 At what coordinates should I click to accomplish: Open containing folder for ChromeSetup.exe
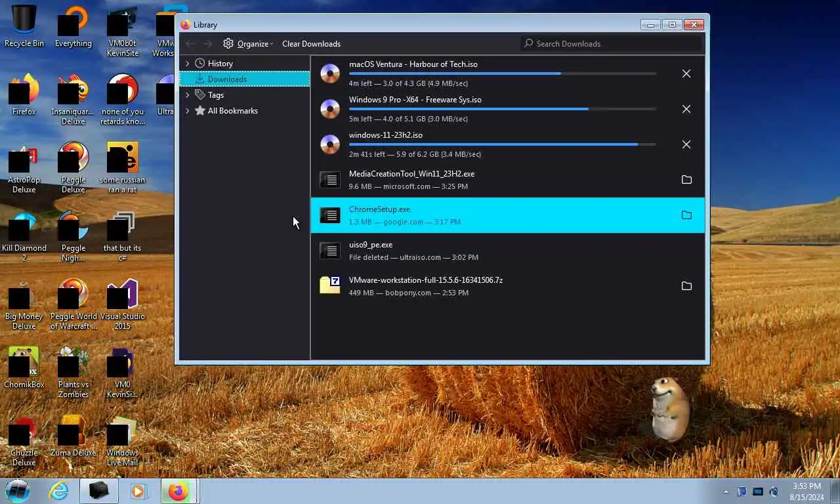(x=686, y=215)
